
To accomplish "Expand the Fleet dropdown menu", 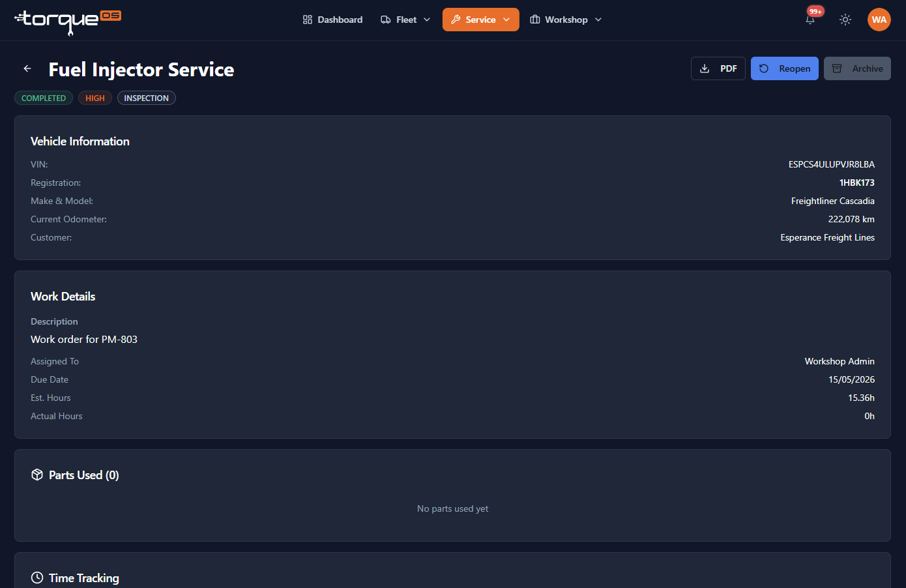I will [405, 20].
